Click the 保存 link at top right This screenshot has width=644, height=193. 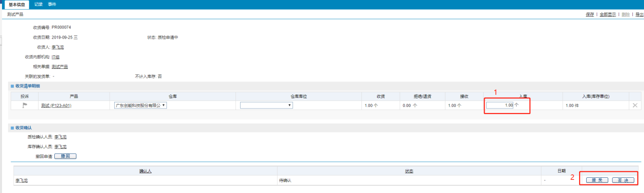pyautogui.click(x=590, y=15)
